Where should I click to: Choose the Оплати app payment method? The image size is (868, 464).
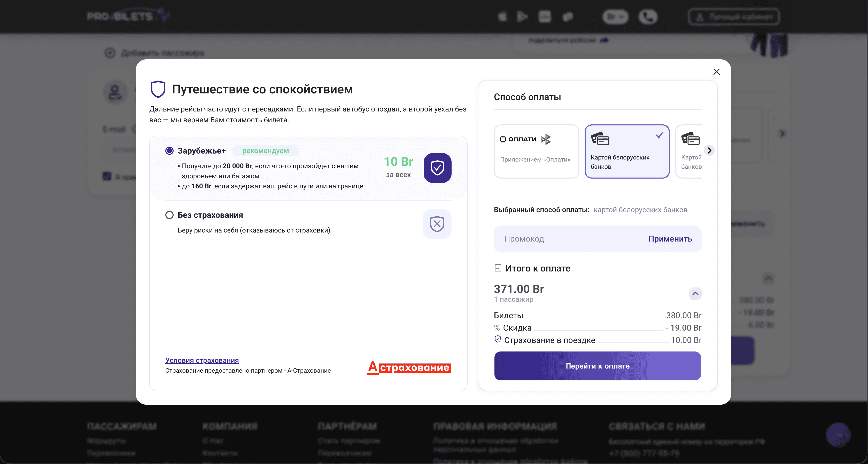pyautogui.click(x=536, y=151)
